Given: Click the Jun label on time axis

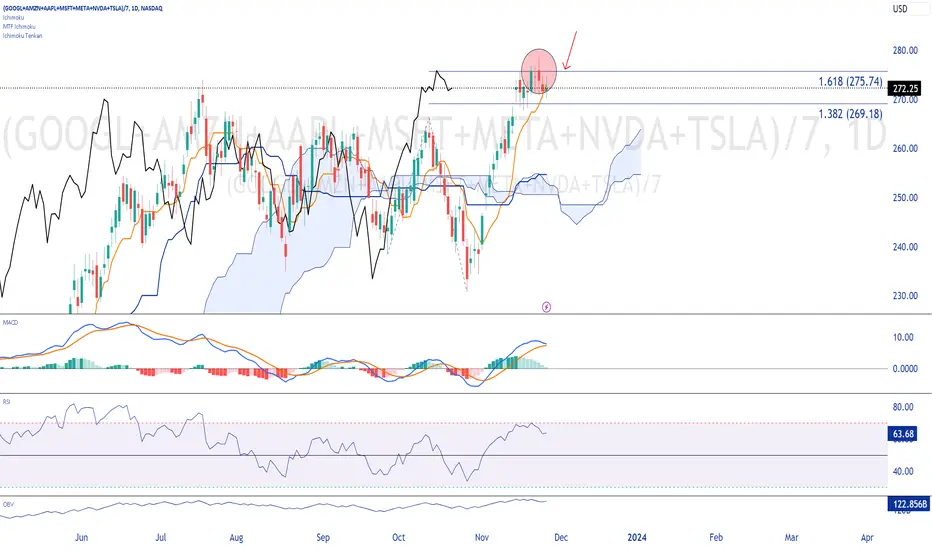Looking at the screenshot, I should (x=81, y=538).
